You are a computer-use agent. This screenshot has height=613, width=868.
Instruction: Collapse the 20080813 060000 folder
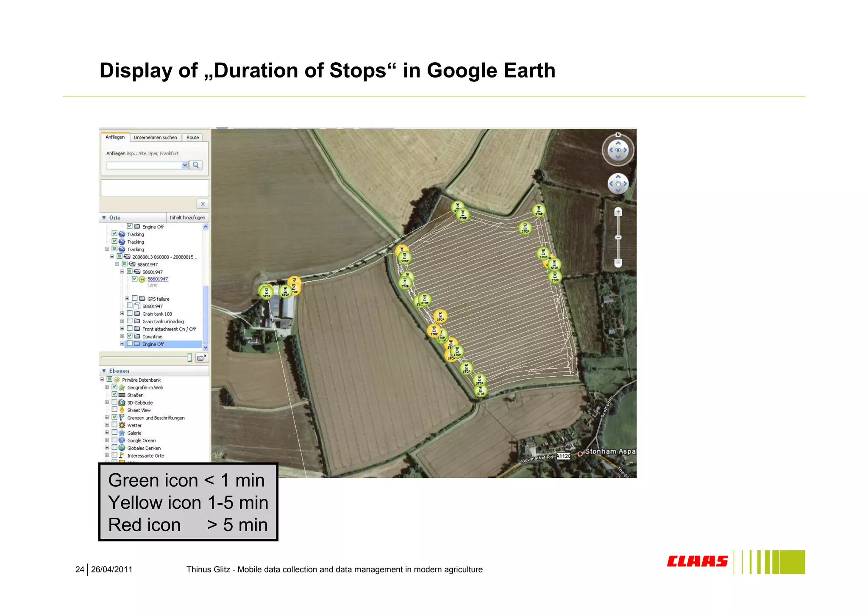(112, 257)
